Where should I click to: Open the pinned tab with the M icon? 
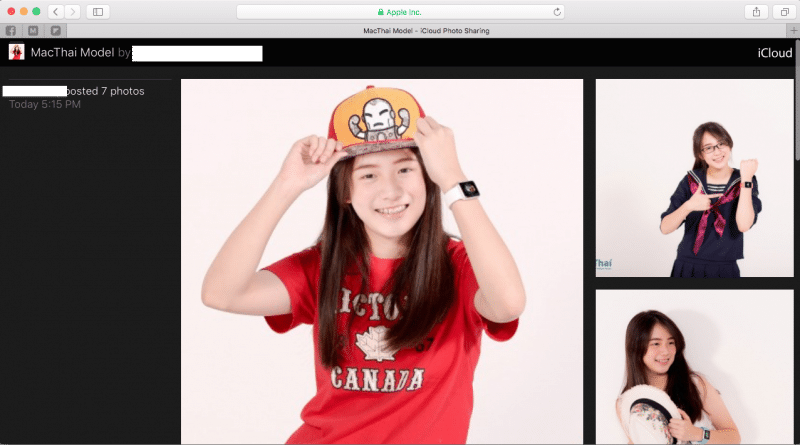pyautogui.click(x=33, y=31)
